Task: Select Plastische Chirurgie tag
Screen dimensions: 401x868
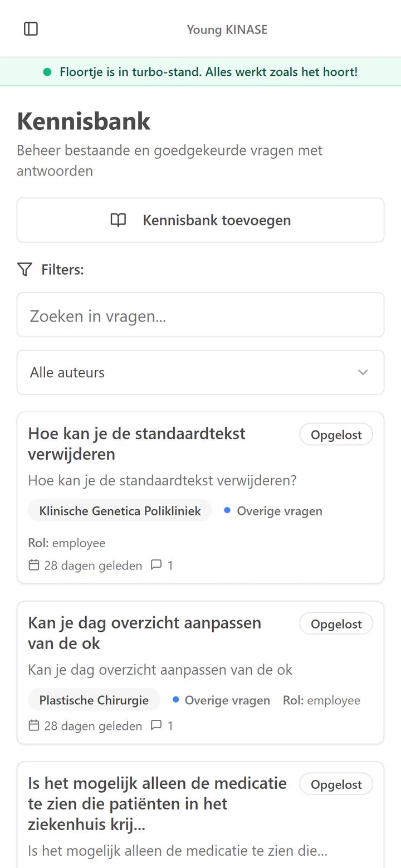Action: [x=94, y=700]
